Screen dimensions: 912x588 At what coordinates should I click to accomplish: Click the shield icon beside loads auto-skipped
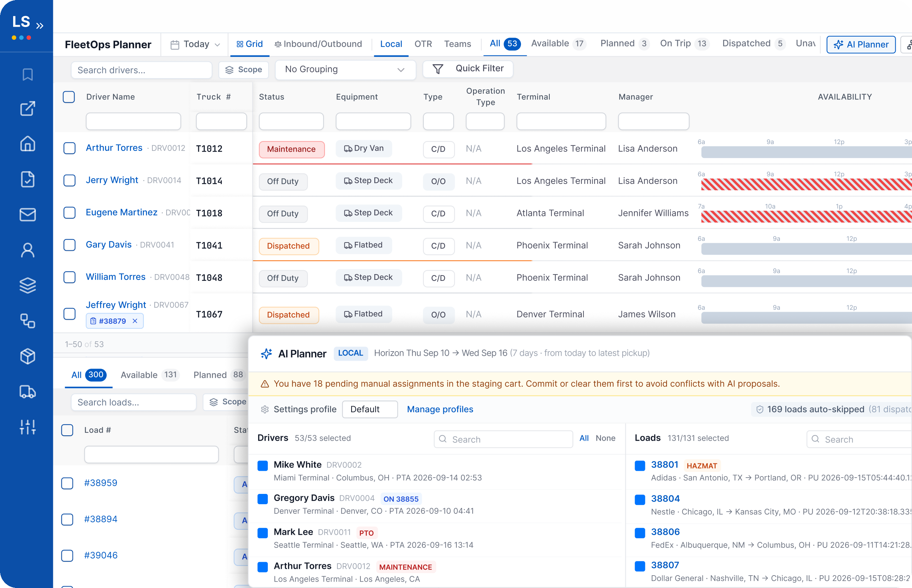coord(760,409)
